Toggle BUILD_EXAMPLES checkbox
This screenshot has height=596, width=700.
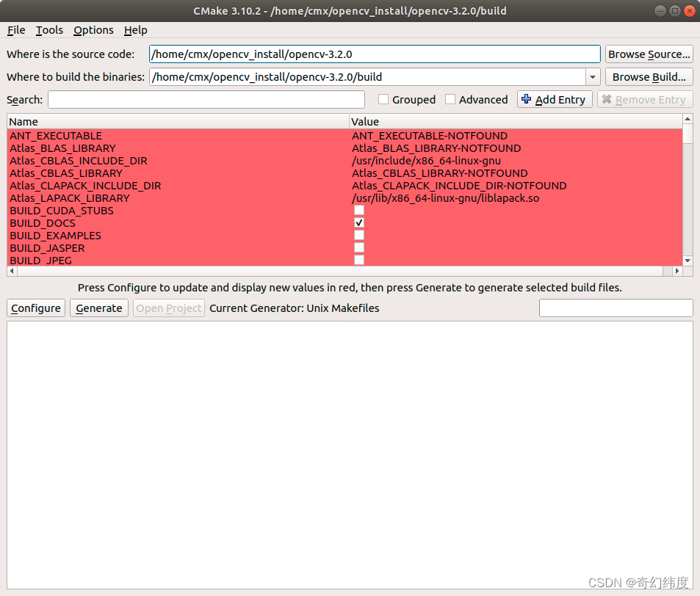[359, 235]
